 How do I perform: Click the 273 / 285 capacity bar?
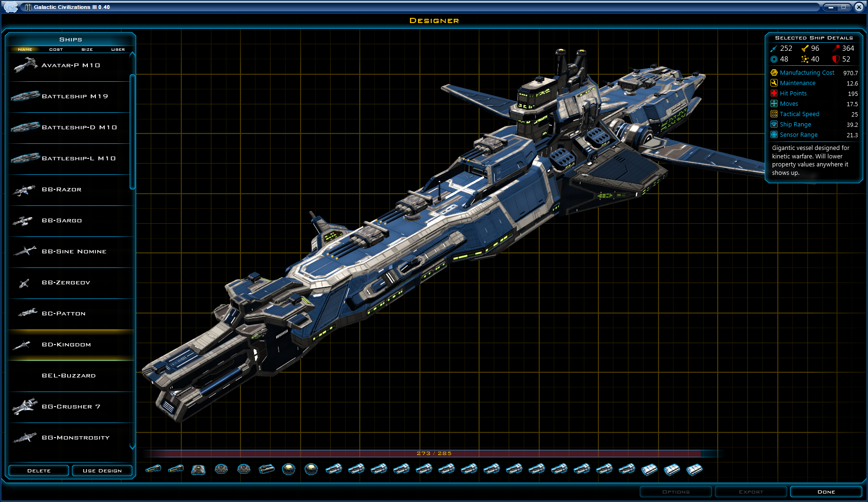[x=434, y=453]
